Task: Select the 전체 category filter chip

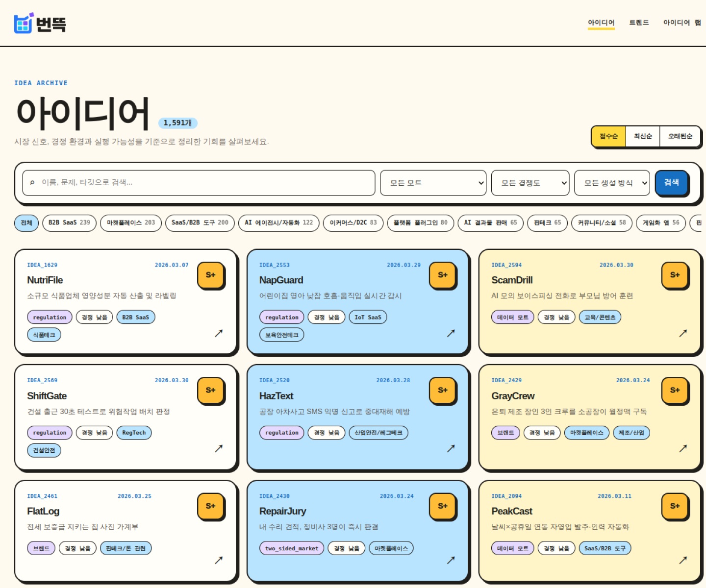Action: pos(26,223)
